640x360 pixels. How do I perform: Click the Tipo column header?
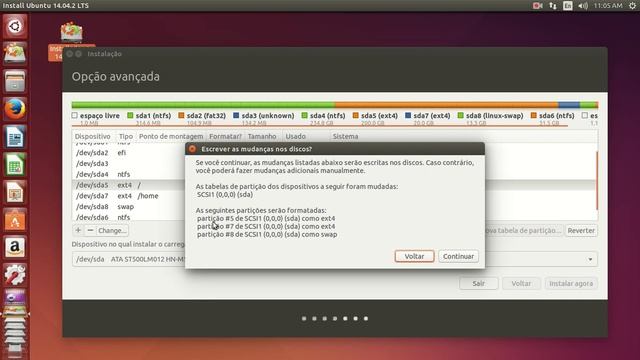[126, 136]
